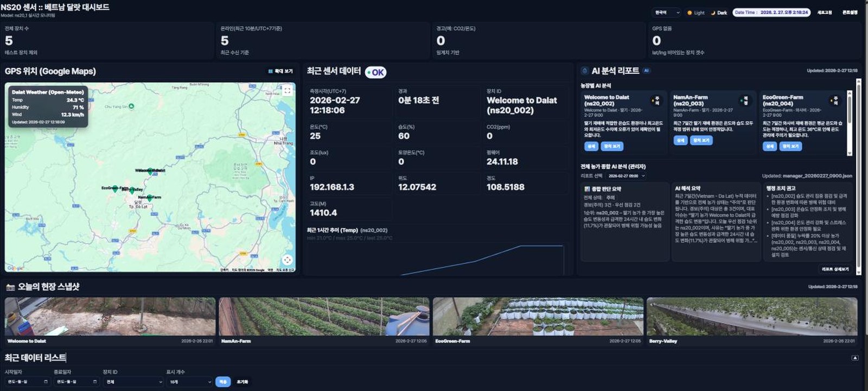Image resolution: width=868 pixels, height=391 pixels.
Task: Click the refresh button in top bar
Action: tap(825, 12)
